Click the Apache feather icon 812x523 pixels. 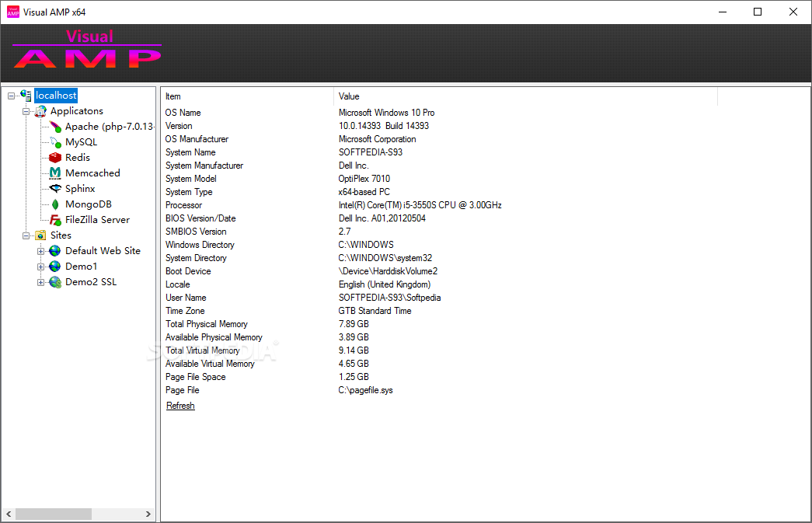click(55, 127)
